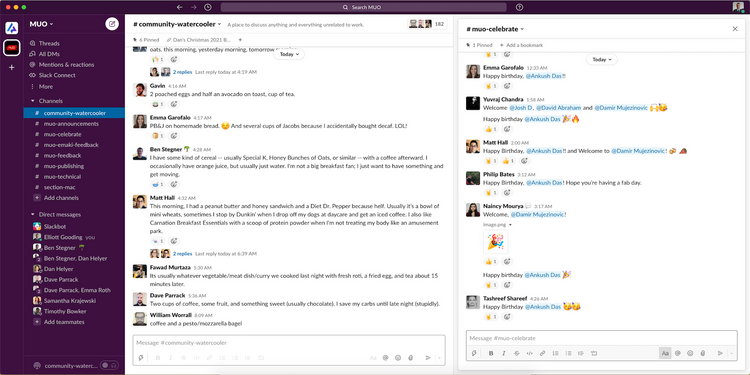Add a workspace with the plus icon
Viewport: 750px width, 375px height.
11,67
